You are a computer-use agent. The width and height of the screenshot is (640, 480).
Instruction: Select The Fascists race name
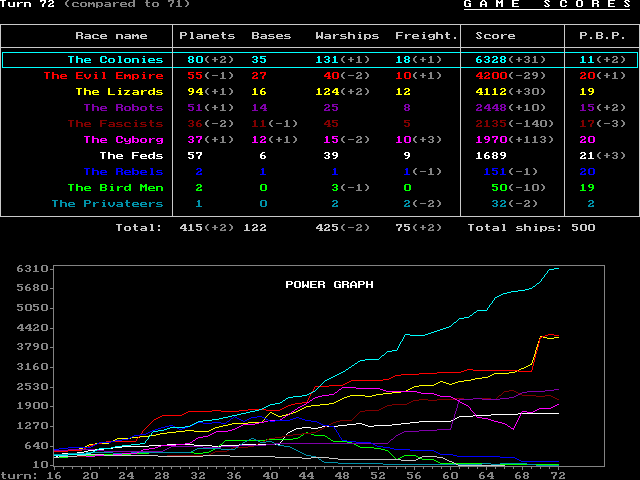[116, 123]
